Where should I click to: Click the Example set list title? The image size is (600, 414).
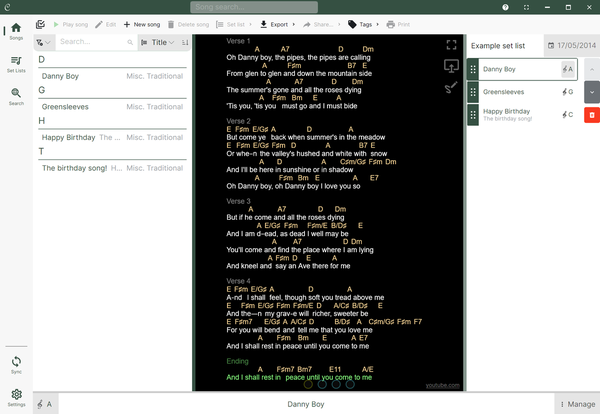tap(498, 46)
